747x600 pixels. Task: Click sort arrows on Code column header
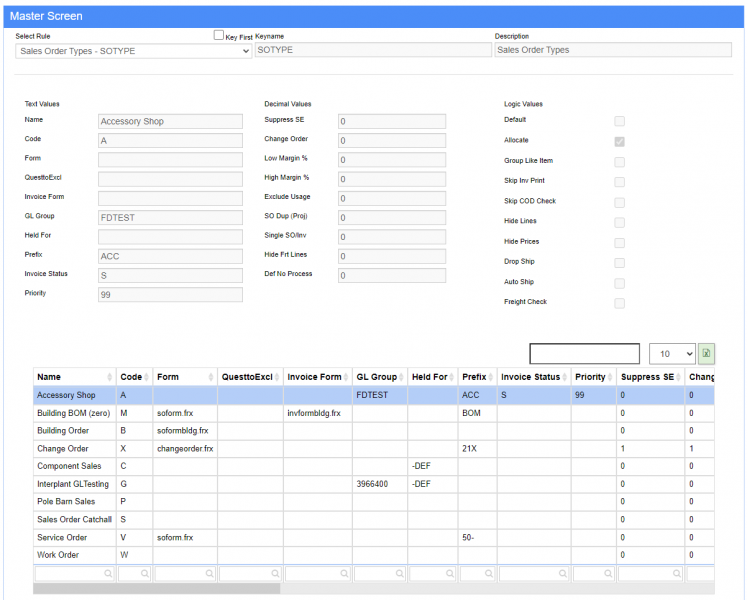148,377
